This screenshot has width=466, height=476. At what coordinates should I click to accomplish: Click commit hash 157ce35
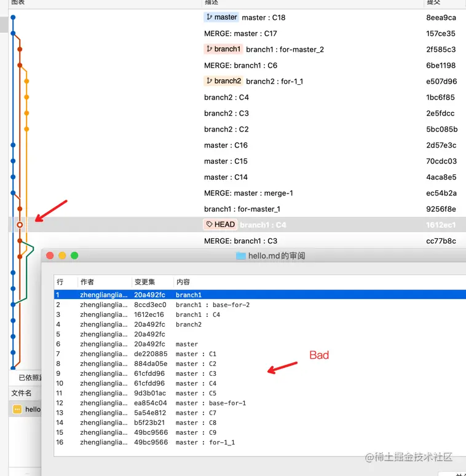pos(440,33)
